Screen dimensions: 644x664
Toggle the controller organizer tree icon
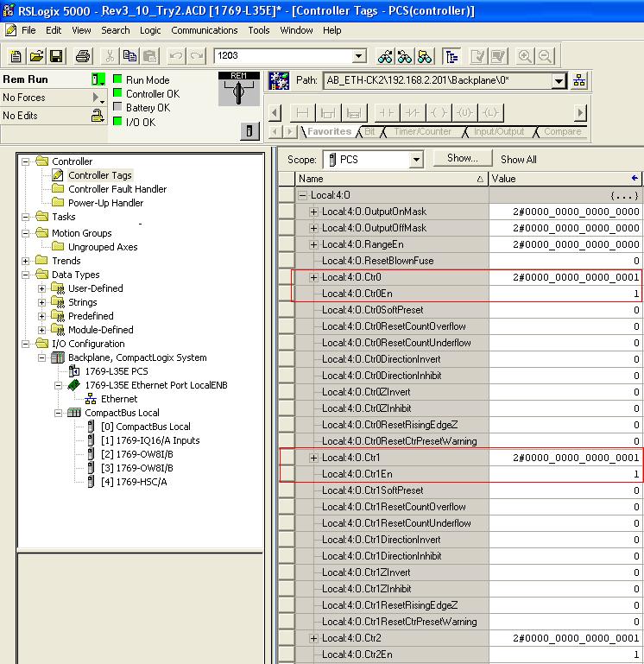(x=451, y=56)
